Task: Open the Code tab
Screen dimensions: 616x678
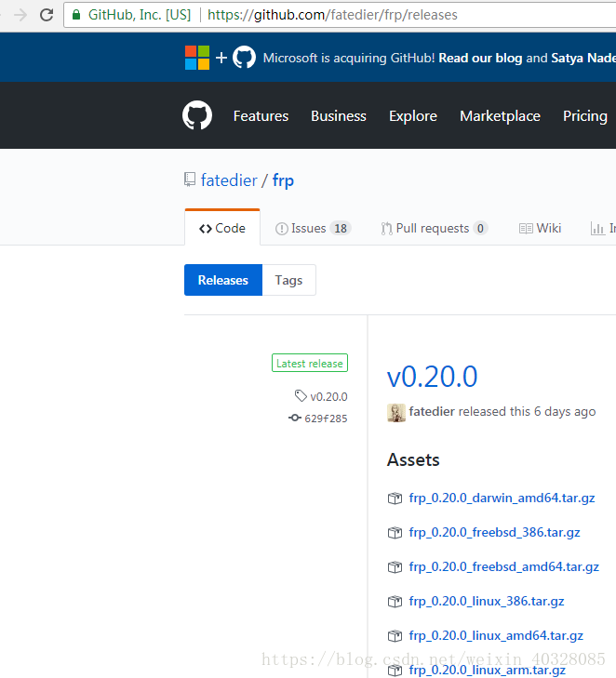Action: click(222, 228)
